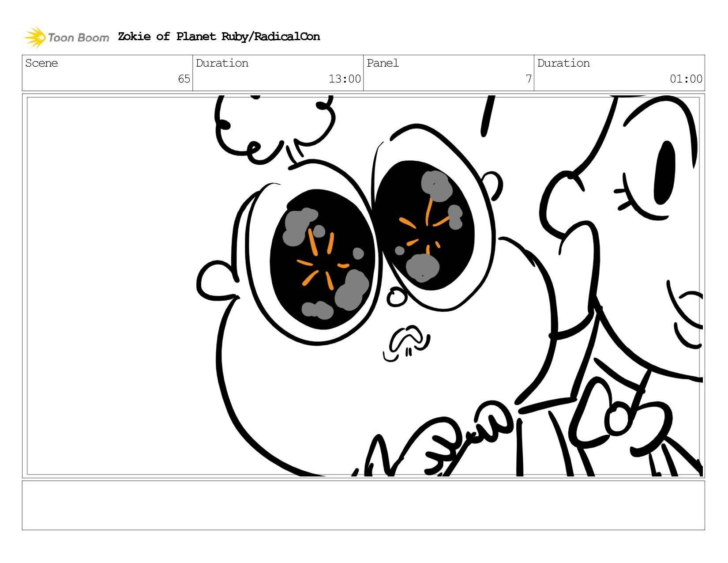Click the 'Panel' header label

click(x=383, y=63)
